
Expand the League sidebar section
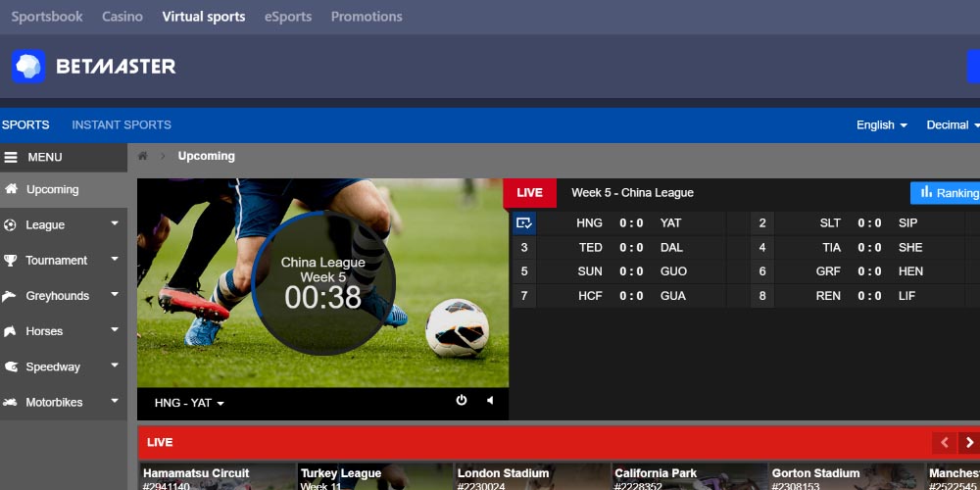click(x=114, y=224)
